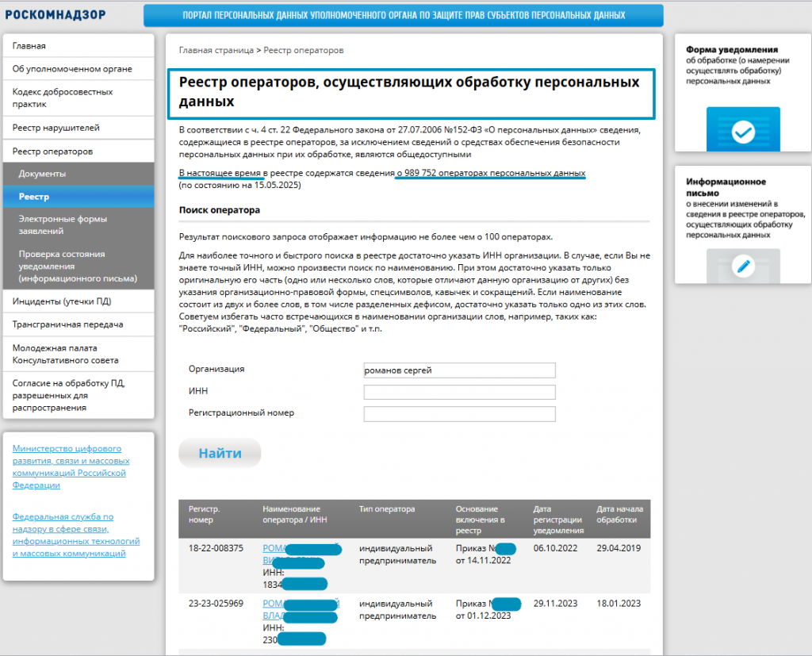The width and height of the screenshot is (812, 656).
Task: Click the ИНН input field
Action: click(459, 393)
